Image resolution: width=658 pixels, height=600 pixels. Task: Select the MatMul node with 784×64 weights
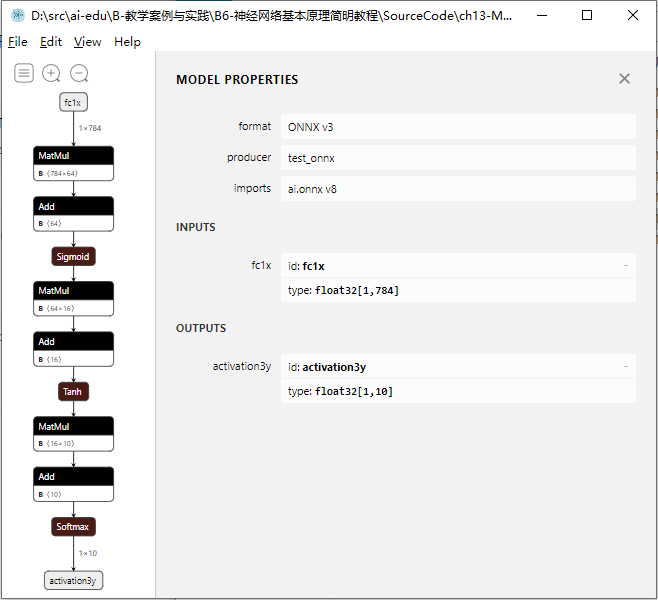73,163
